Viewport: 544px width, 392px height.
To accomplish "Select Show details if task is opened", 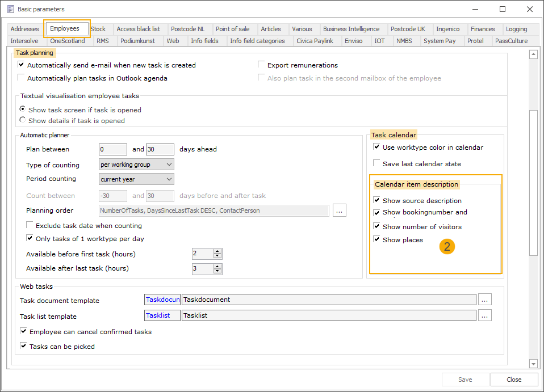I will (23, 120).
